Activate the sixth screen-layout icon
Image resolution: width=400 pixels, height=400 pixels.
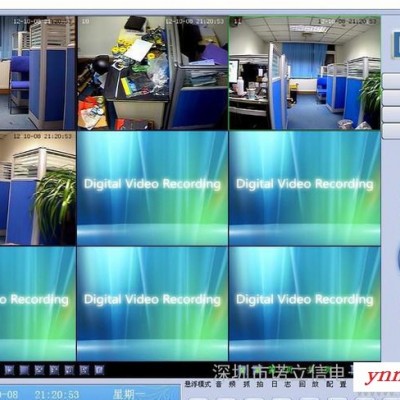pos(84,370)
